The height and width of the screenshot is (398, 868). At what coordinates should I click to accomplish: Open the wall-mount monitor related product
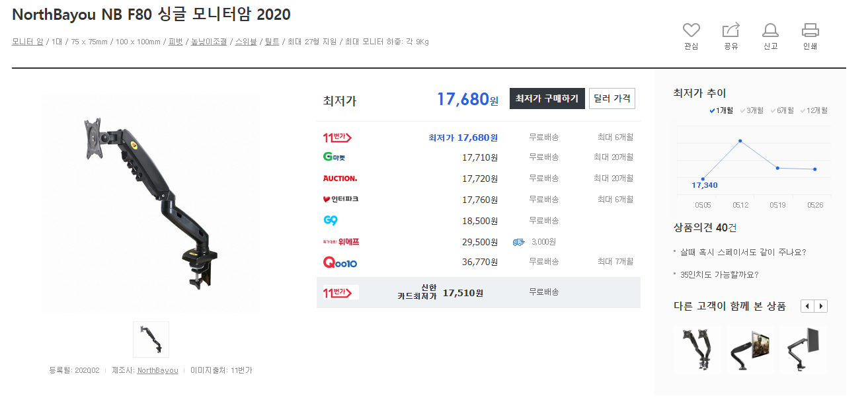(x=750, y=349)
